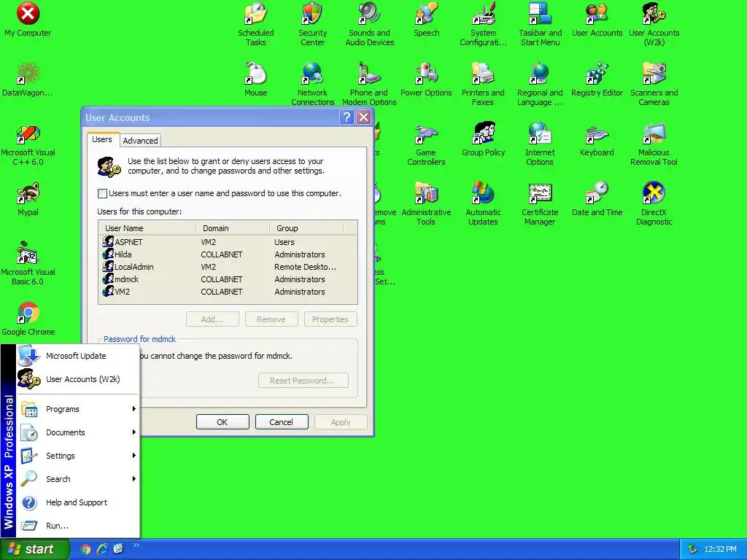The width and height of the screenshot is (747, 560).
Task: Launch Chrome from quick launch bar
Action: click(85, 549)
